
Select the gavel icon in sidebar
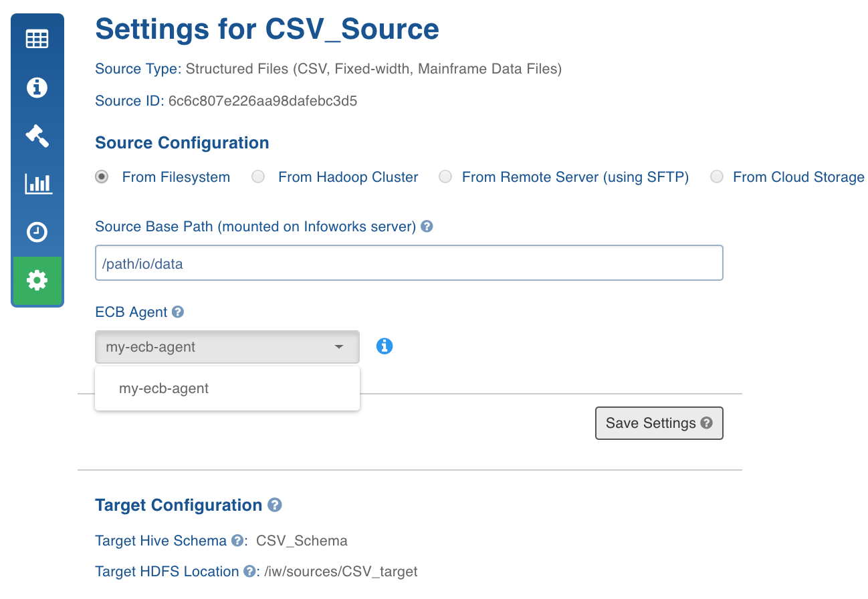point(37,136)
